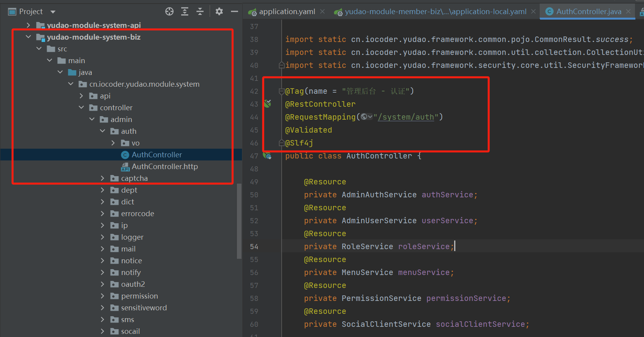Image resolution: width=644 pixels, height=337 pixels.
Task: Select the mail package
Action: tap(128, 249)
